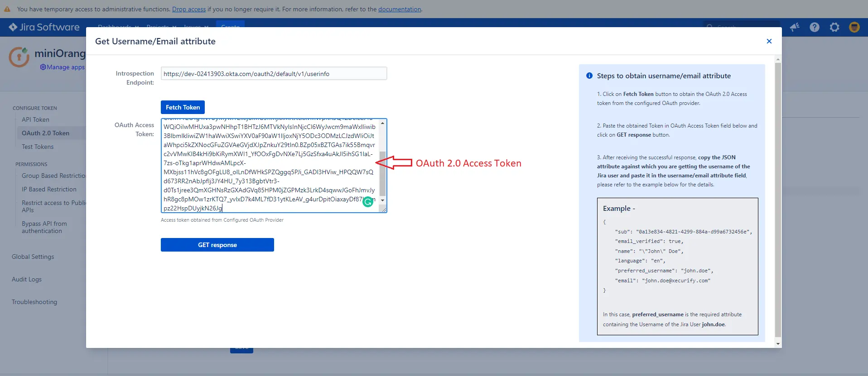Screen dimensions: 868x376
Task: Open the Jira help question mark icon
Action: point(815,27)
